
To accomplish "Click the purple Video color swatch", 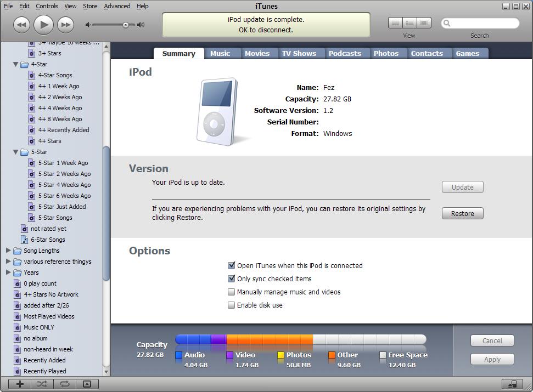I will [229, 355].
